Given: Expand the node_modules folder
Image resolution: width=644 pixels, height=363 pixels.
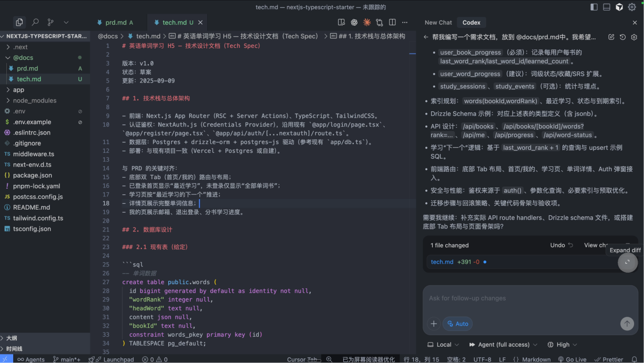Looking at the screenshot, I should (x=34, y=100).
